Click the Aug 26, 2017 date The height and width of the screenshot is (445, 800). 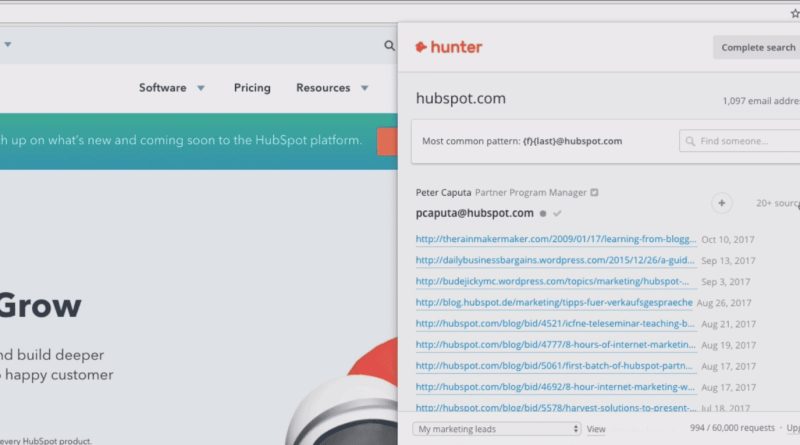click(x=724, y=303)
